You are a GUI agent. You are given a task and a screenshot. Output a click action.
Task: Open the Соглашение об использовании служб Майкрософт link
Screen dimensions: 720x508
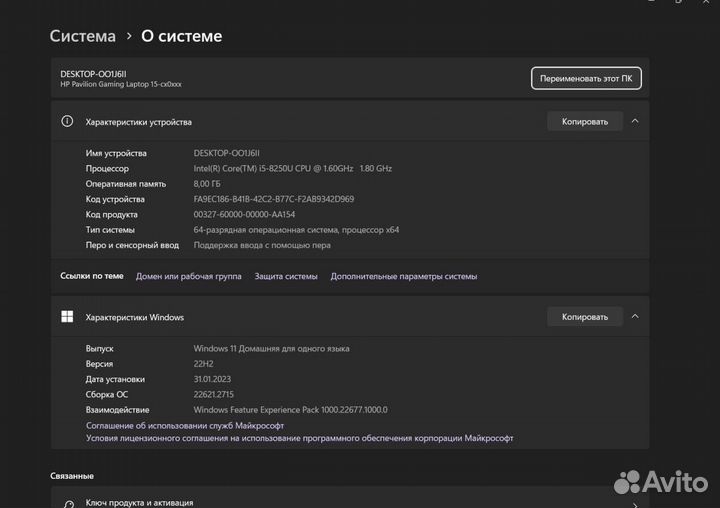tap(185, 425)
